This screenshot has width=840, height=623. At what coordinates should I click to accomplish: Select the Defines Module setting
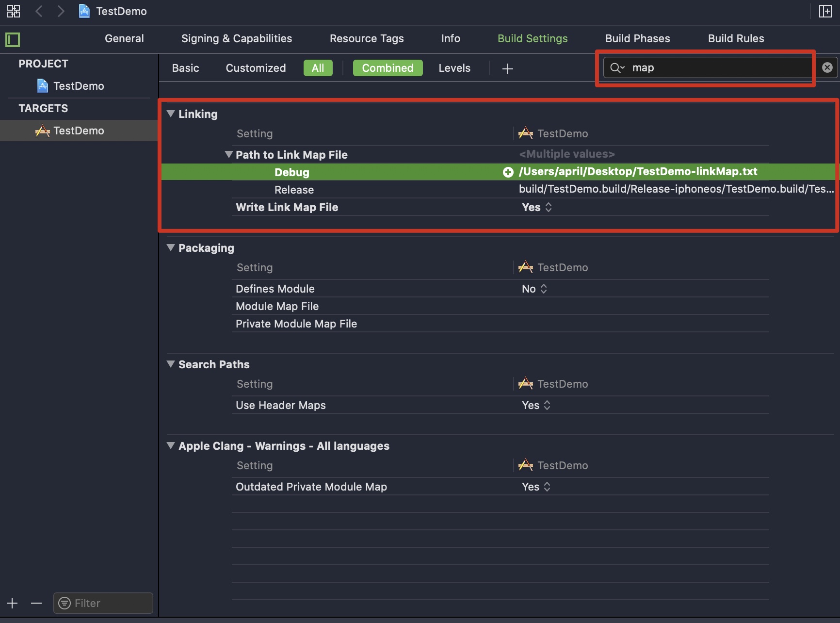tap(275, 289)
